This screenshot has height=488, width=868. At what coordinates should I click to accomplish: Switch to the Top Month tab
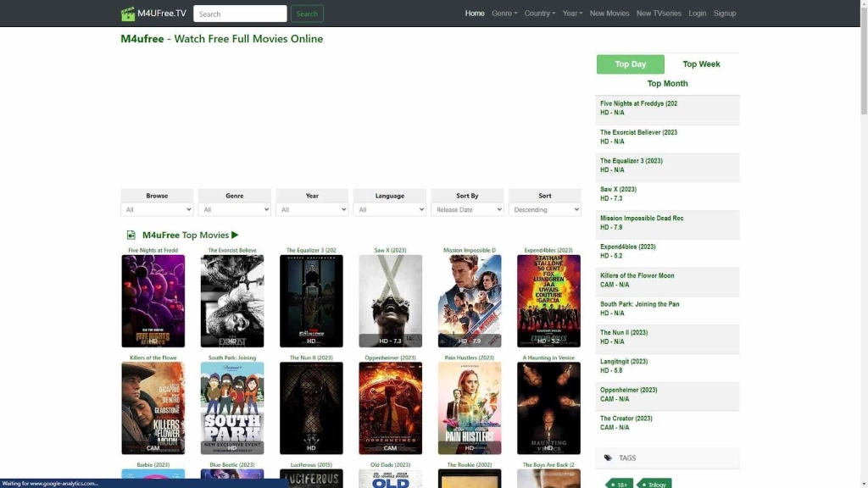coord(668,84)
